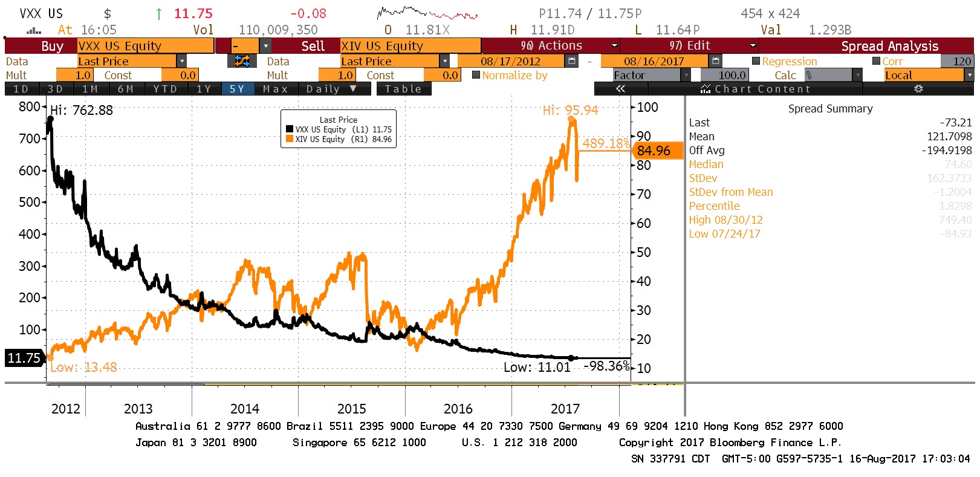Click the normalize value 100.0 field
Viewport: 980px width, 477px height.
point(725,75)
